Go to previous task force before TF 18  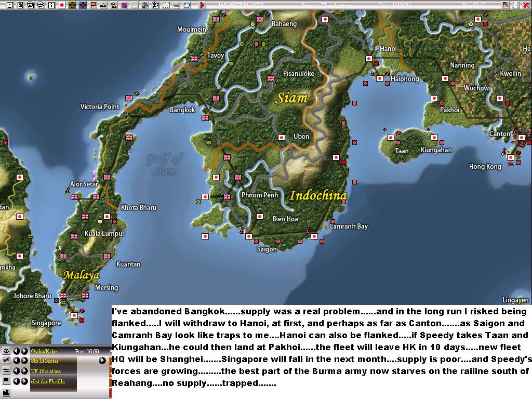[x=16, y=371]
